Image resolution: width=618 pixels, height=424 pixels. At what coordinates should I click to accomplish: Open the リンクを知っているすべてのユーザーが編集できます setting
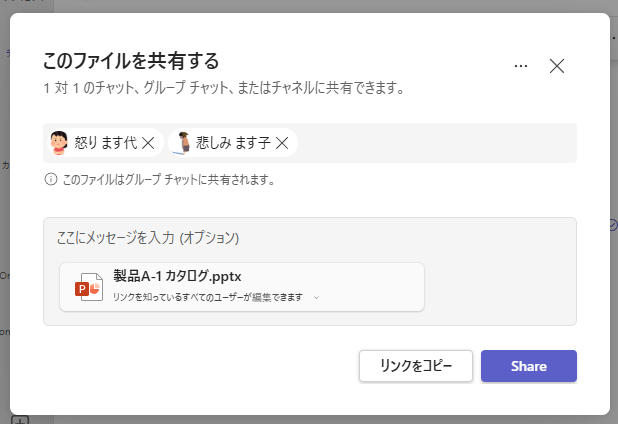coord(208,297)
